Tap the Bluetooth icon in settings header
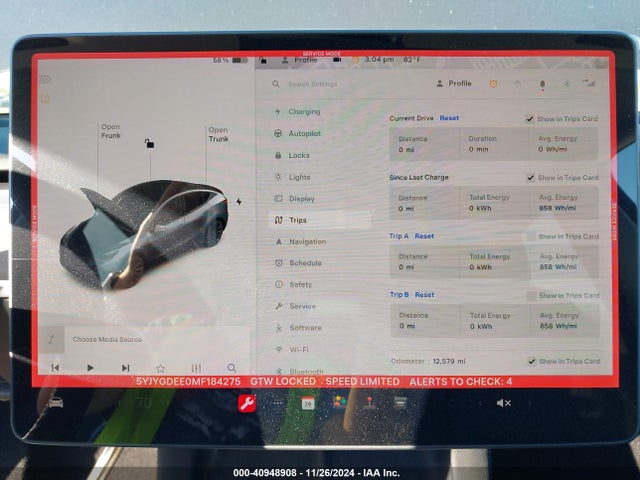640x480 pixels. 567,84
